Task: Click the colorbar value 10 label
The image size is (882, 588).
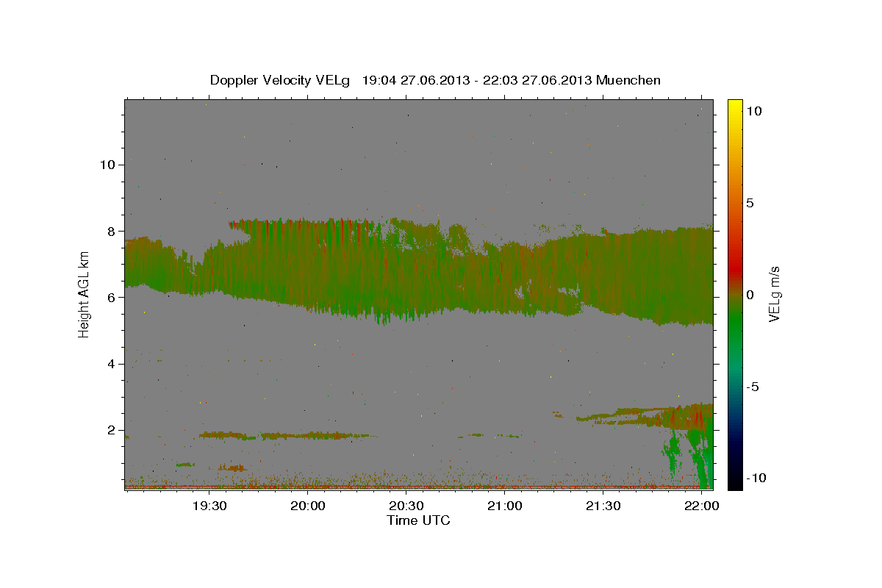Action: (753, 111)
